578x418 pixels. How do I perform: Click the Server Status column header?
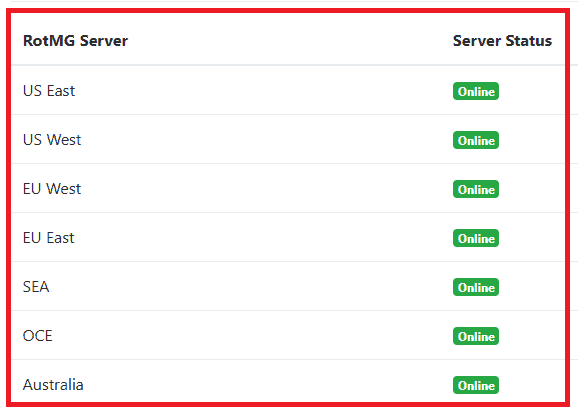point(502,41)
